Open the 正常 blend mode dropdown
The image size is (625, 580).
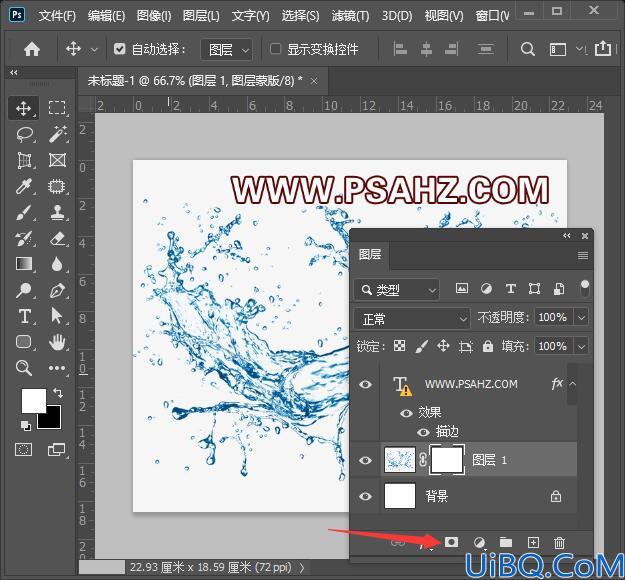coord(412,319)
